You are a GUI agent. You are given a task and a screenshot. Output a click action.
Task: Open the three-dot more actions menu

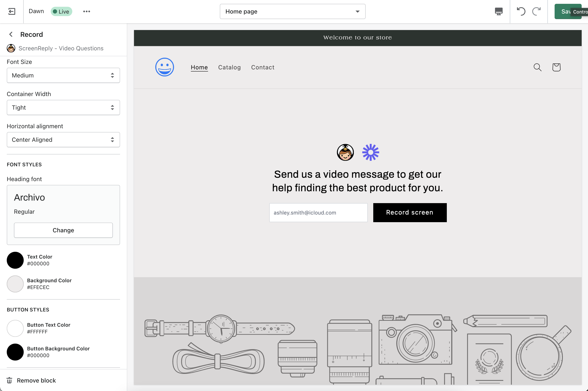click(x=86, y=11)
